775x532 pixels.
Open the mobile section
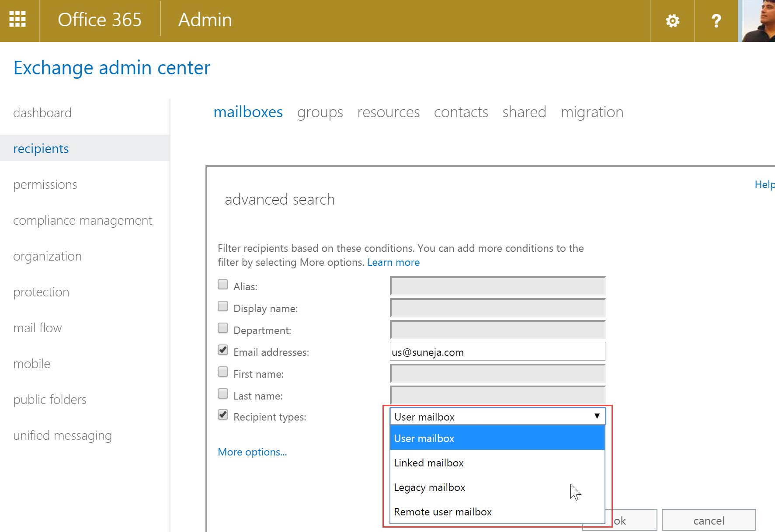click(32, 364)
